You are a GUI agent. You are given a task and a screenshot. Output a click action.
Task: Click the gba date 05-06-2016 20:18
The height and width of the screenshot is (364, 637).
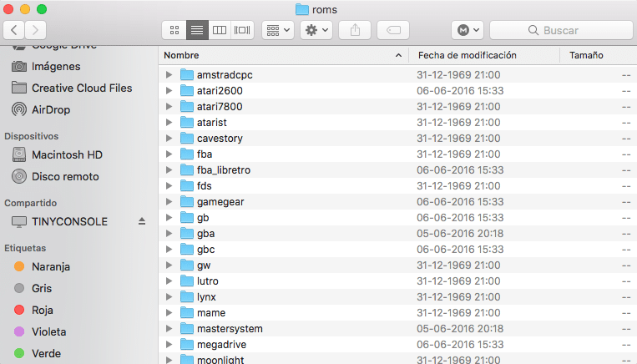460,233
